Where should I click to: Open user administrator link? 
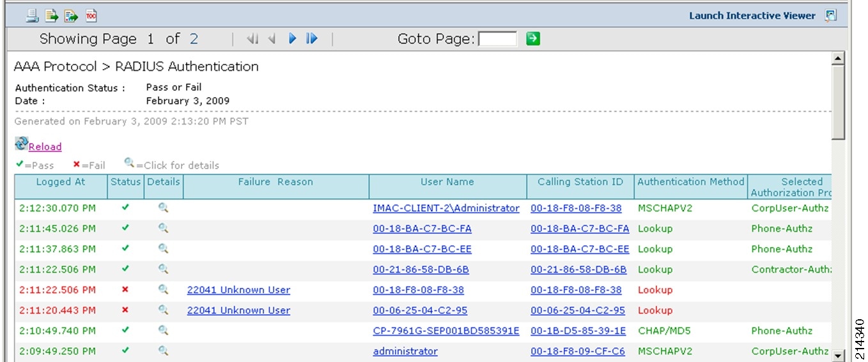pyautogui.click(x=405, y=351)
